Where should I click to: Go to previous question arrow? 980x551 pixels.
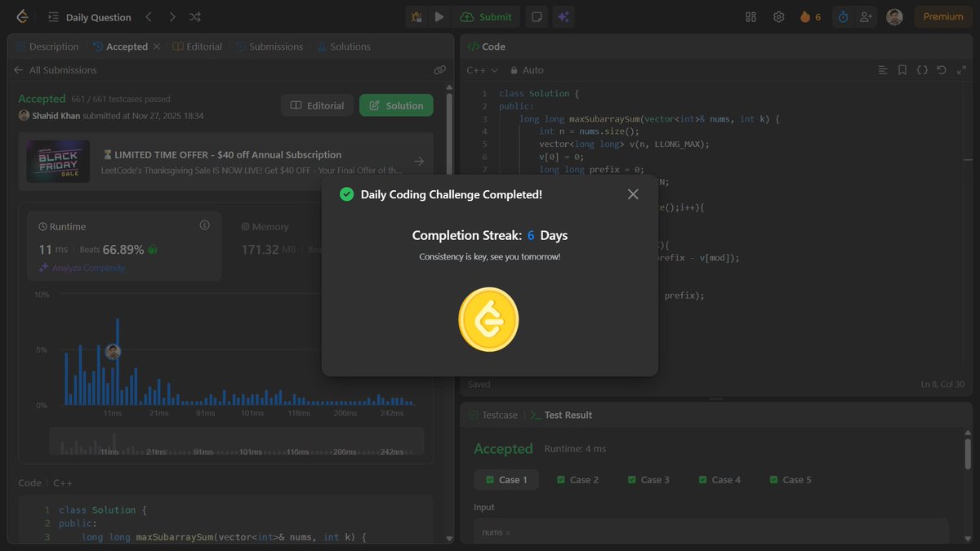click(148, 16)
